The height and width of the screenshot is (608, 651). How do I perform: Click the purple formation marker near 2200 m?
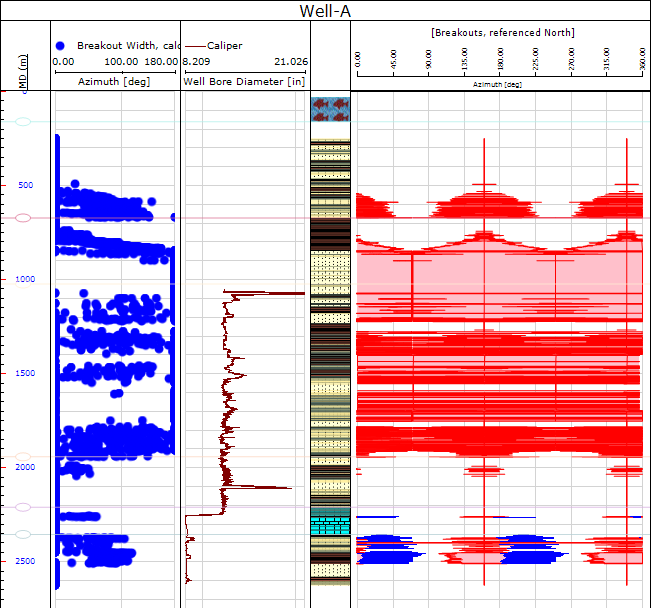(x=24, y=507)
